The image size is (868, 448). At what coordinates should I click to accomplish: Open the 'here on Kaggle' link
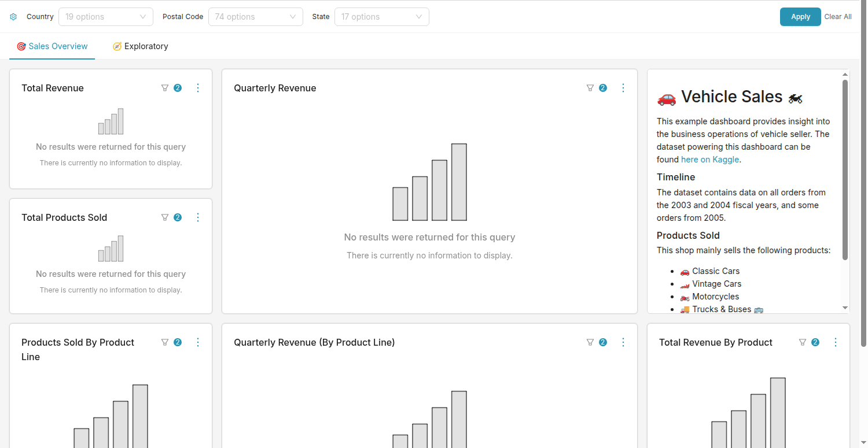click(710, 160)
